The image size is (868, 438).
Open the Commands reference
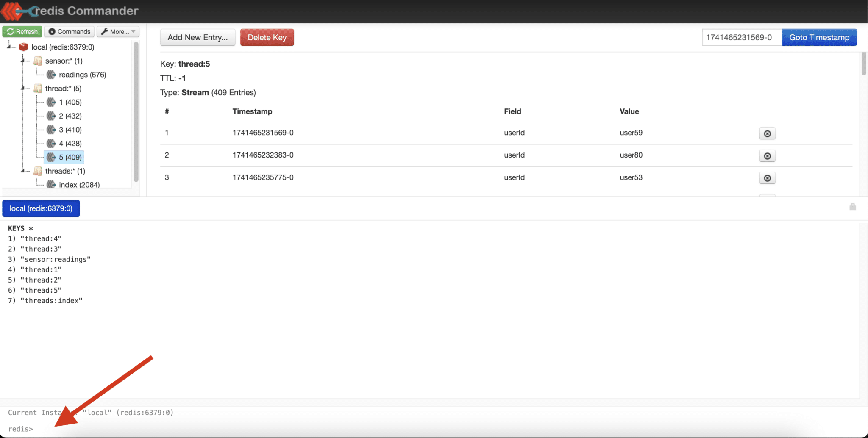[69, 31]
